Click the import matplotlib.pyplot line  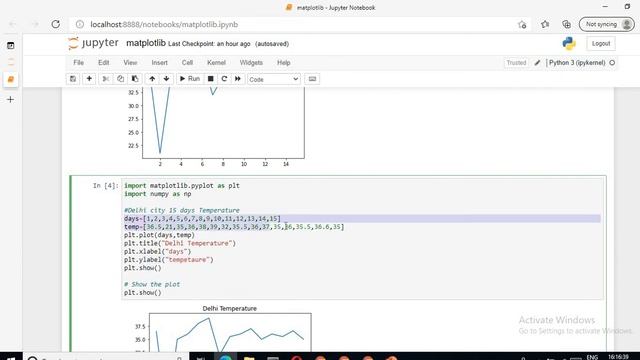pyautogui.click(x=182, y=186)
